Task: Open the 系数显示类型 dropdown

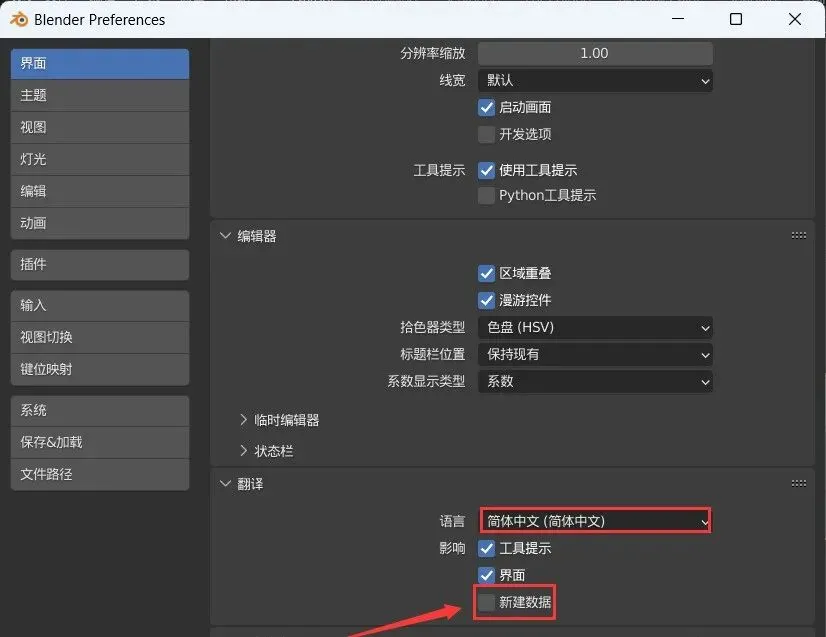Action: pos(595,381)
